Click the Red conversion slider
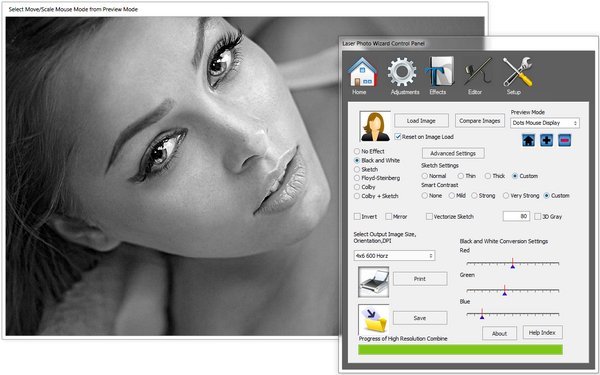Screen dimensions: 600x375 (513, 263)
